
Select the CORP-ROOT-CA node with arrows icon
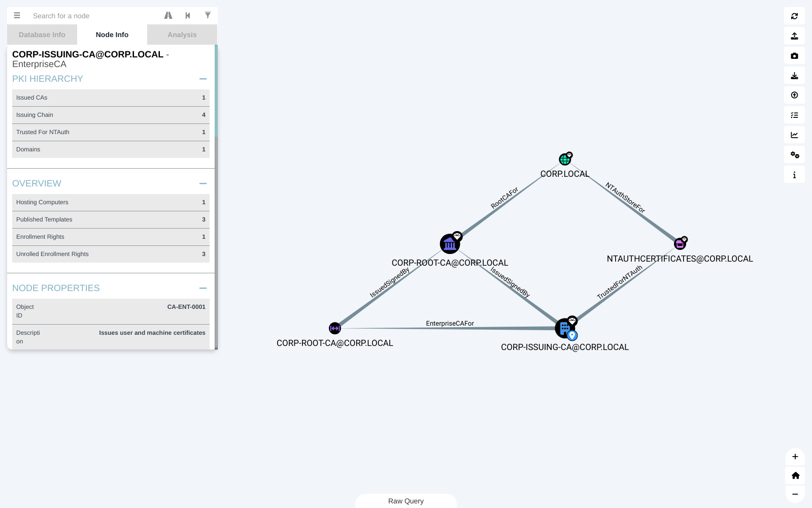pyautogui.click(x=335, y=328)
